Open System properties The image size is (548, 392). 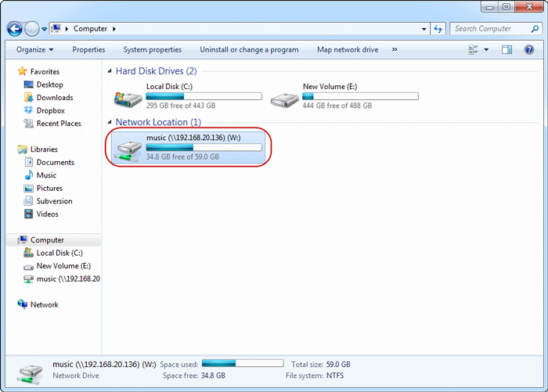click(153, 49)
